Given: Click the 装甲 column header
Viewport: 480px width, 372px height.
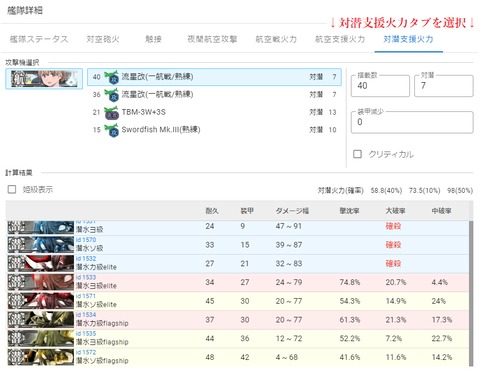Looking at the screenshot, I should pos(247,211).
